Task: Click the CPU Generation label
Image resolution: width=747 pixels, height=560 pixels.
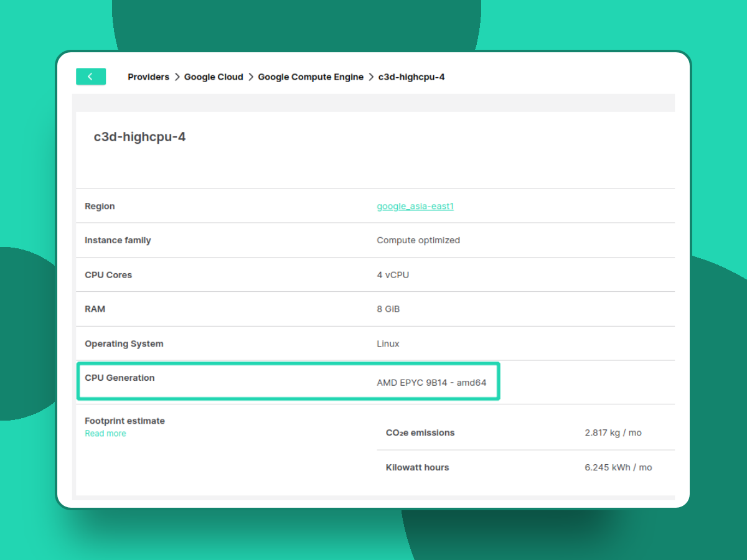Action: (x=120, y=378)
